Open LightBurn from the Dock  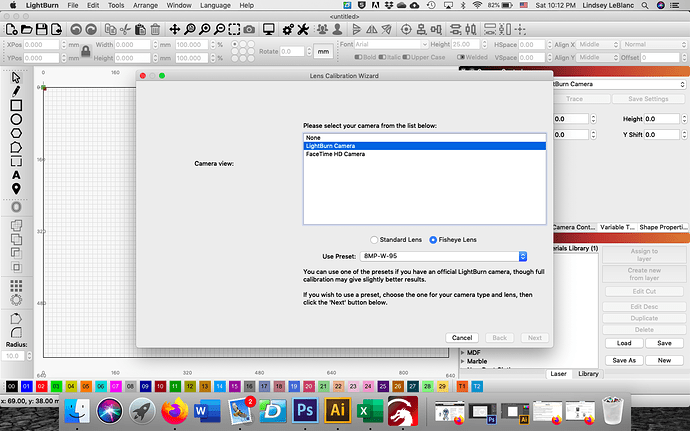pyautogui.click(x=403, y=410)
